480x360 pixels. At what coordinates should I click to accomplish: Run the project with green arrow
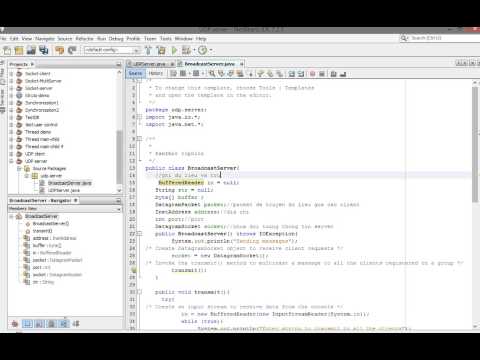click(174, 50)
